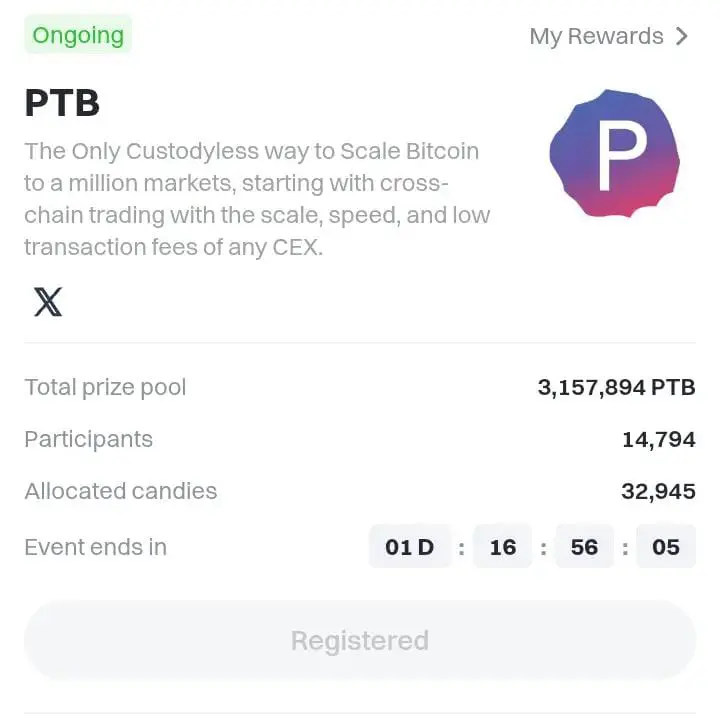
Task: Open My Rewards chevron arrow
Action: click(x=682, y=36)
